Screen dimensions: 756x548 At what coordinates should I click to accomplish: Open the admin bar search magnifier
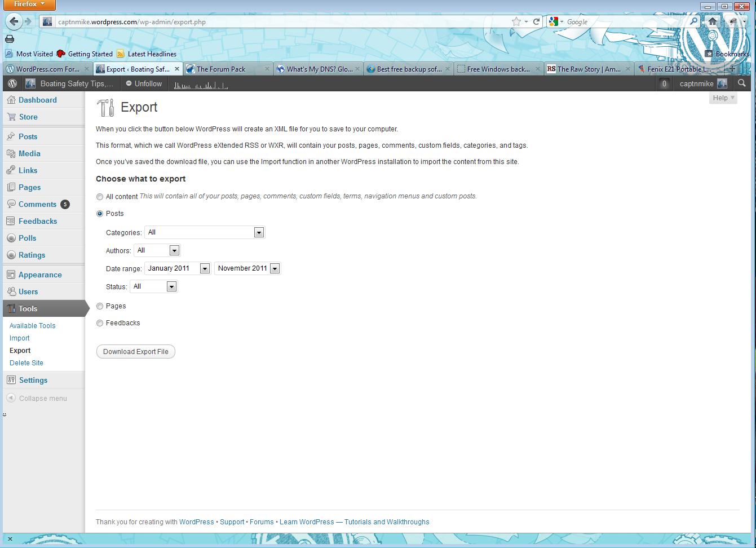click(742, 83)
